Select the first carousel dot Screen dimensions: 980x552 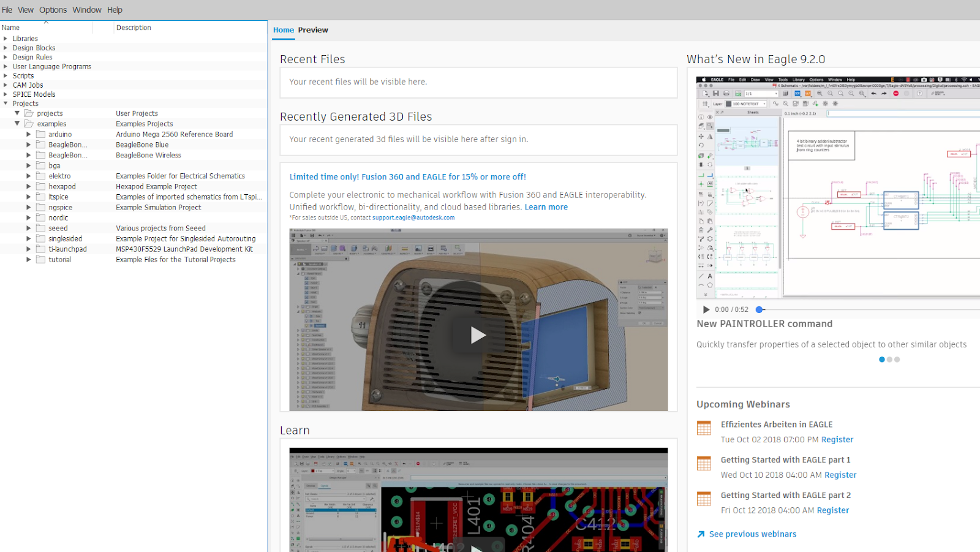tap(882, 360)
